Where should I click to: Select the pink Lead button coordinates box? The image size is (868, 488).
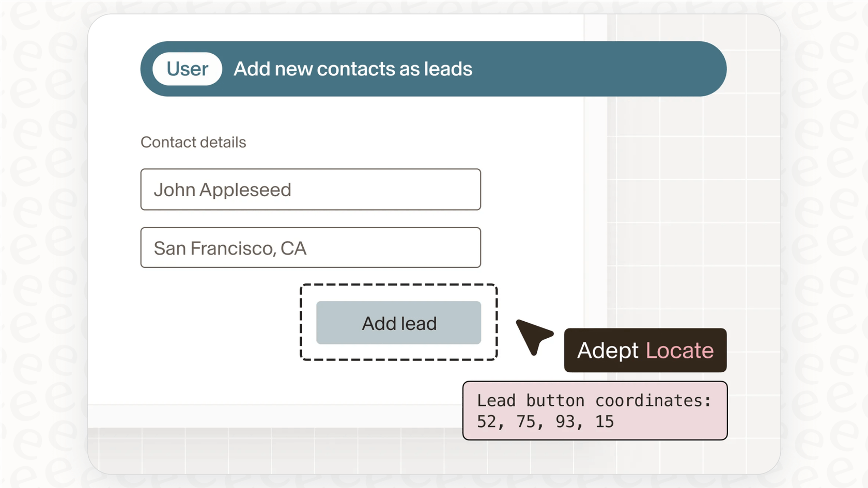tap(595, 411)
